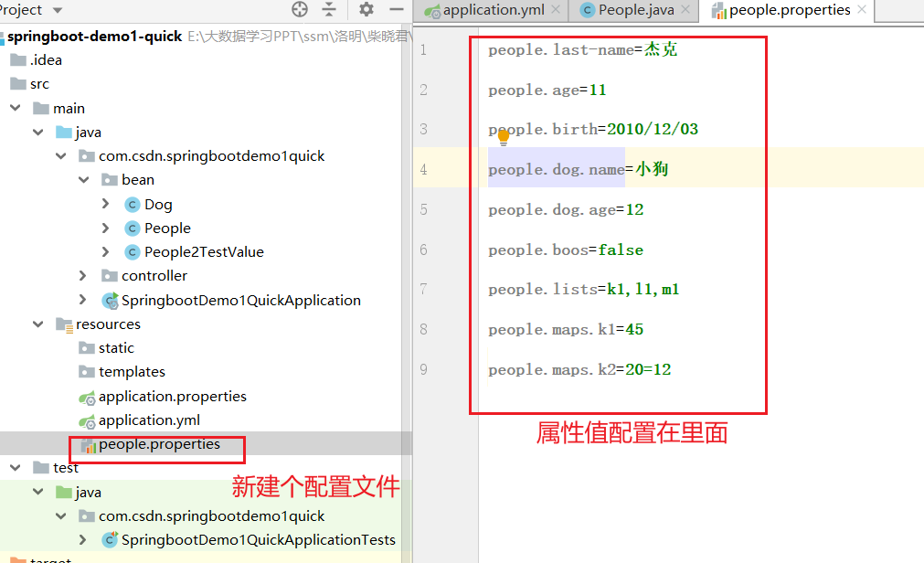Expand the Dog class node
Image resolution: width=924 pixels, height=563 pixels.
coord(106,204)
